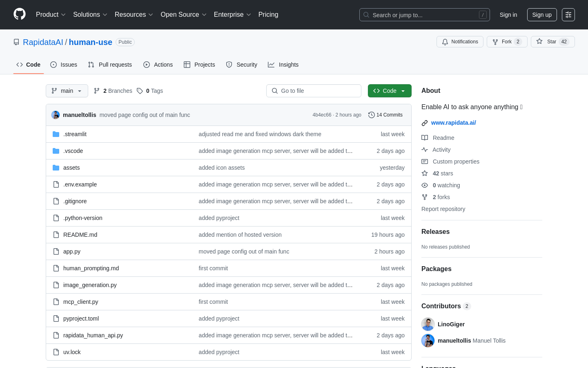Open the .python-version file
This screenshot has width=588, height=368.
coord(83,218)
